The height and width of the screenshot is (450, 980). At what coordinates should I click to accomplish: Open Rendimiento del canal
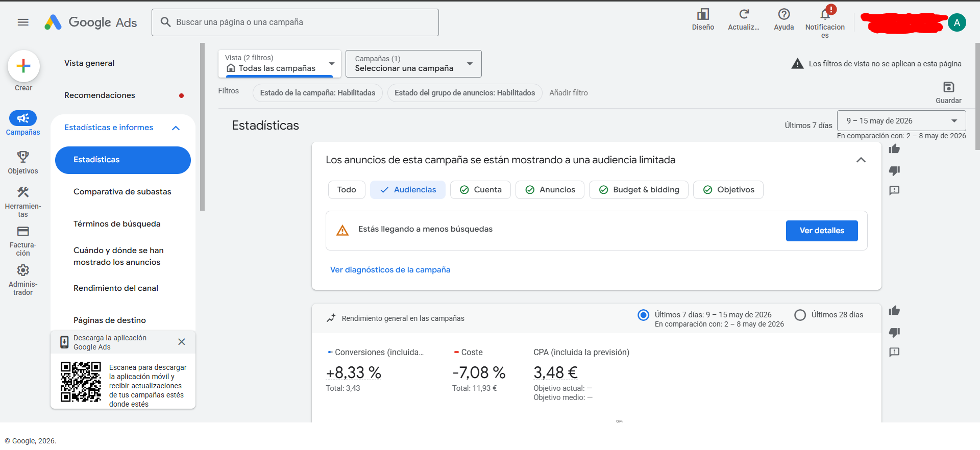[x=116, y=288]
